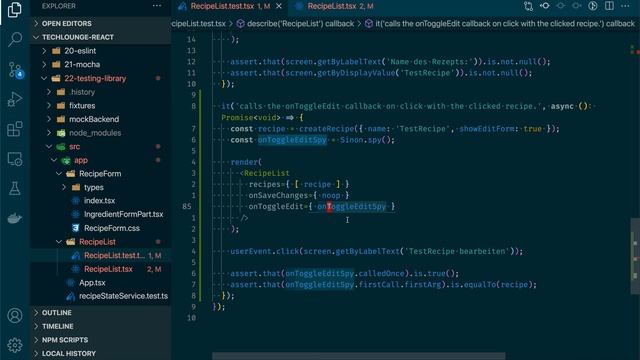Open the Explorer view in activity bar

coord(15,10)
